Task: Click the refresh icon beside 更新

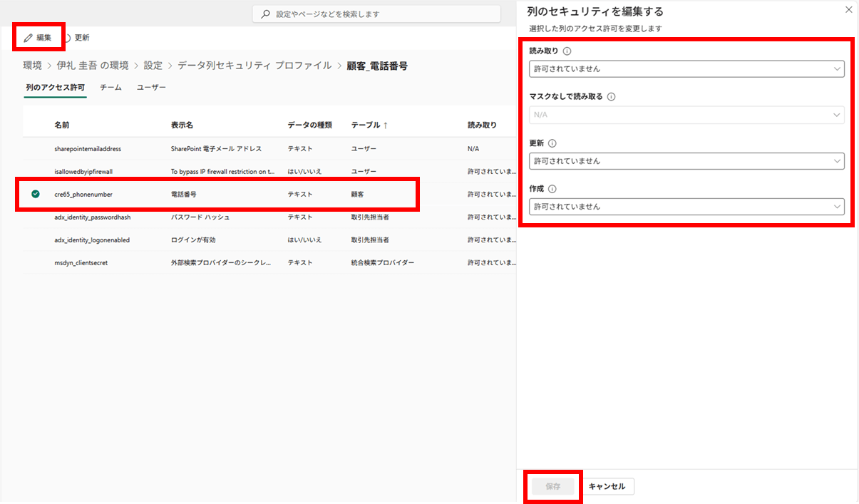Action: pos(68,38)
